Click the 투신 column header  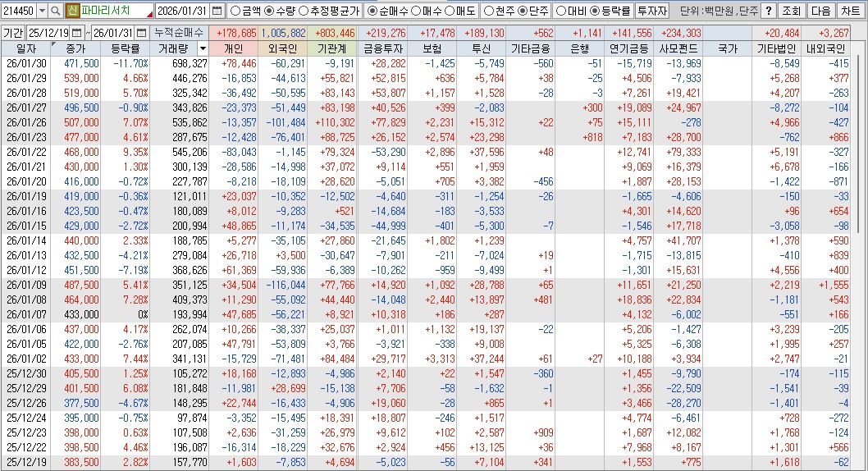tap(481, 48)
